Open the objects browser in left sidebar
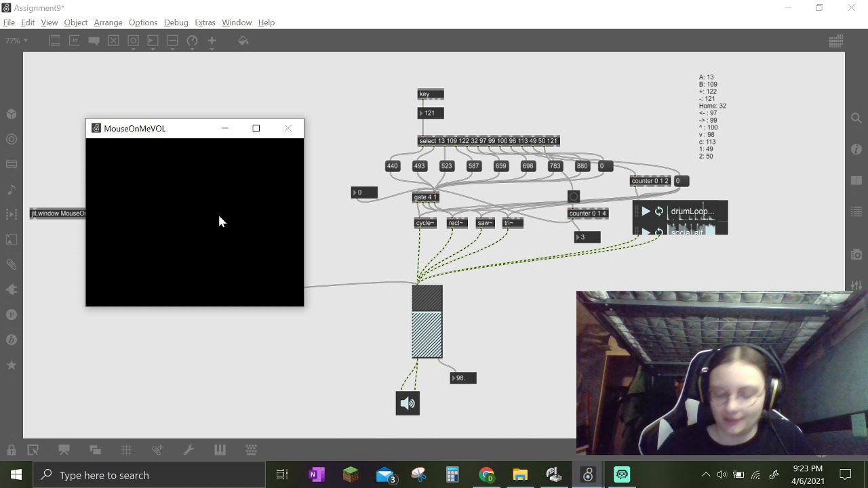Viewport: 868px width, 488px height. 12,114
